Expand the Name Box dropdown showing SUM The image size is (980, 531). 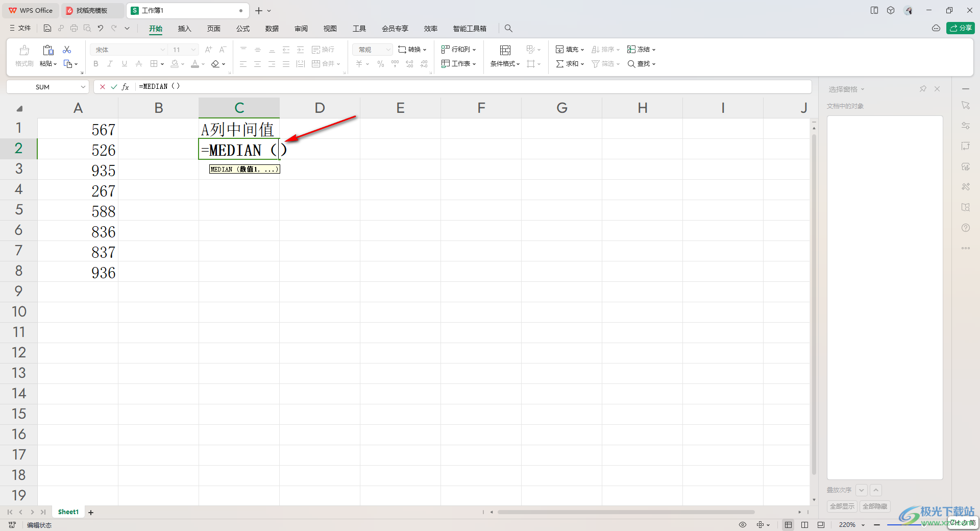point(83,87)
